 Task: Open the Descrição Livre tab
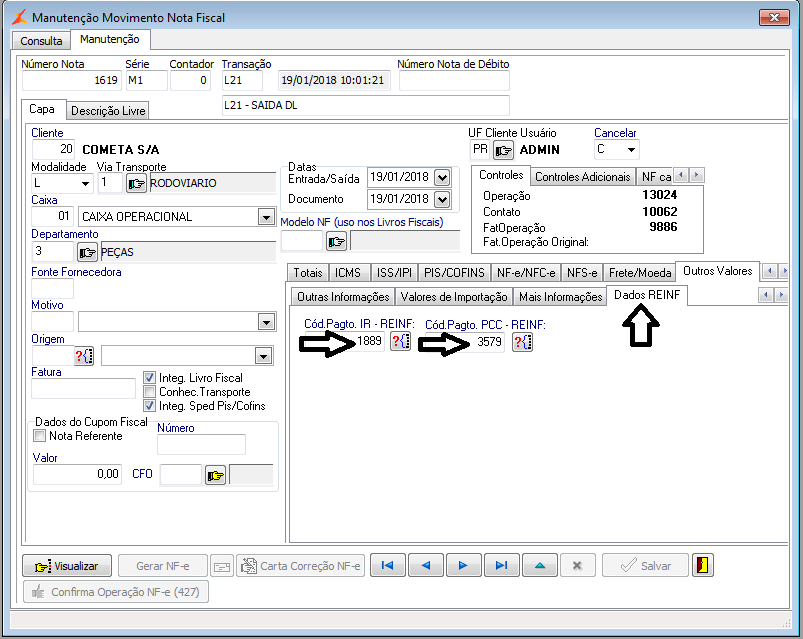point(108,111)
